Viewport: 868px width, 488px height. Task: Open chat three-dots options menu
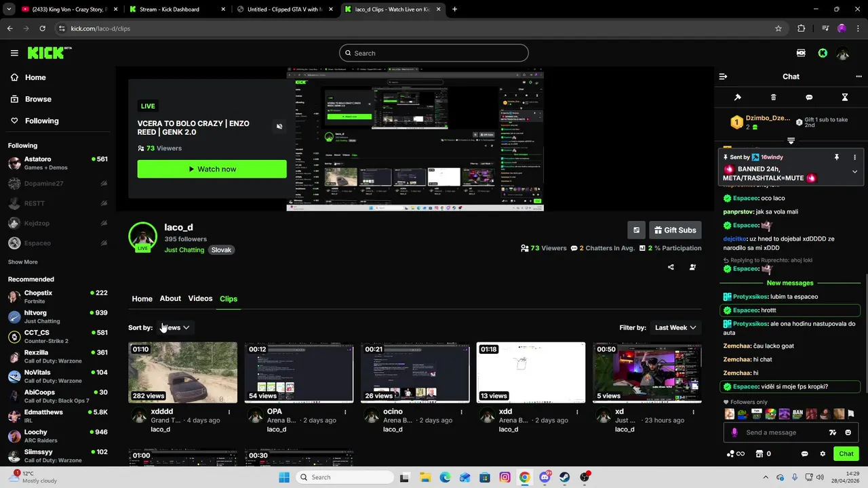pyautogui.click(x=859, y=77)
